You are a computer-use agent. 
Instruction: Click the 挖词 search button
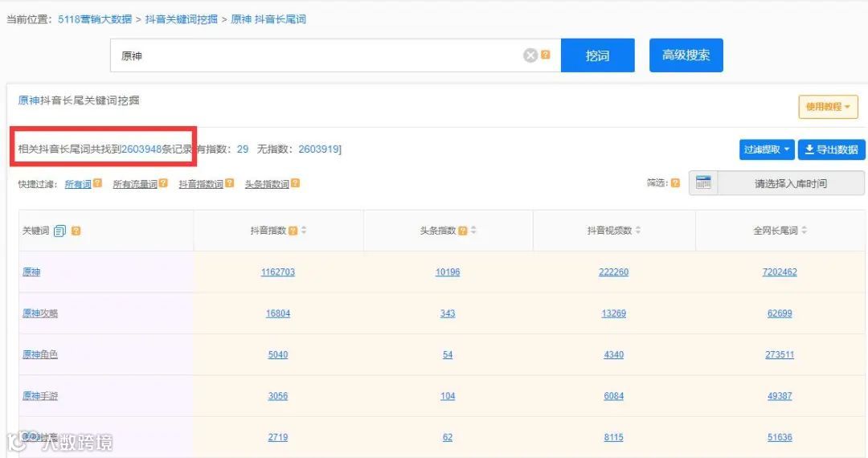point(597,55)
